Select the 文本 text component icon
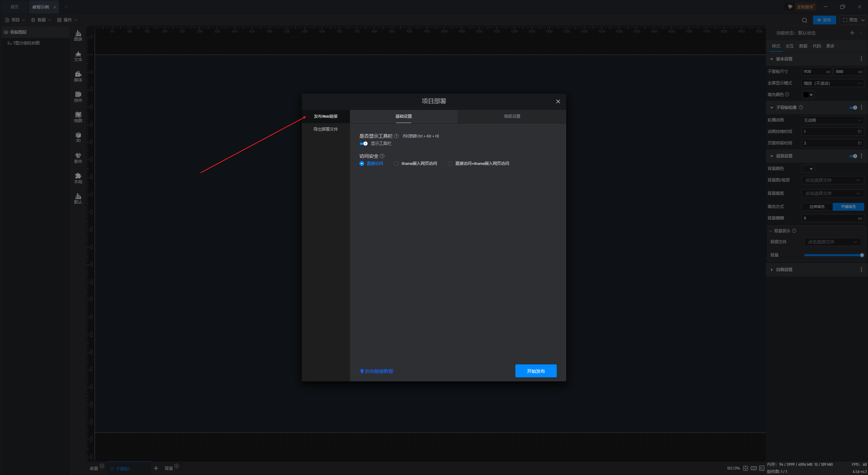The width and height of the screenshot is (868, 475). tap(78, 56)
